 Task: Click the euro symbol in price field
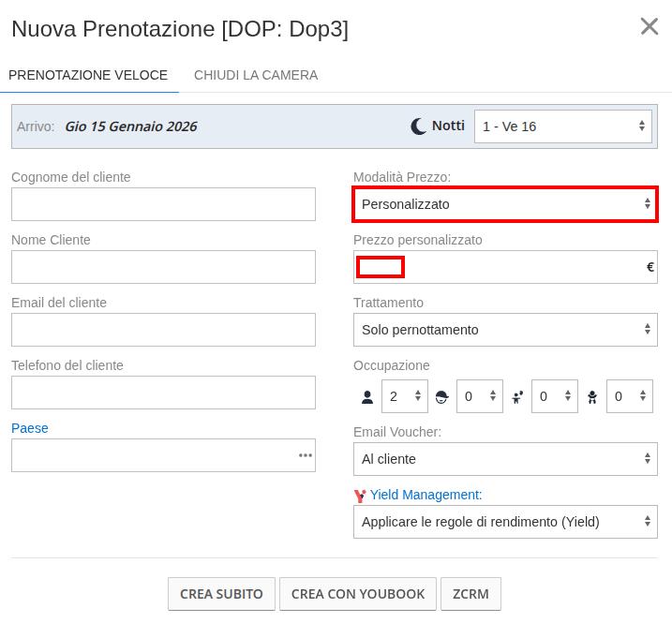click(x=650, y=267)
